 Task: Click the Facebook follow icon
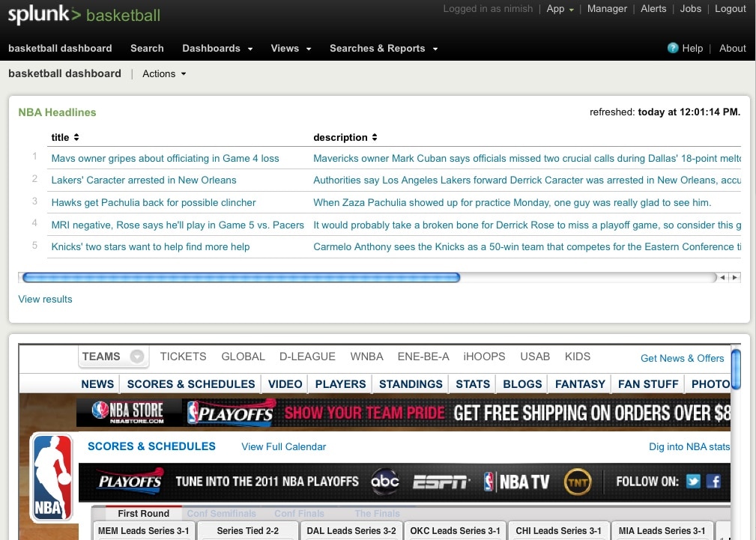[x=713, y=482]
